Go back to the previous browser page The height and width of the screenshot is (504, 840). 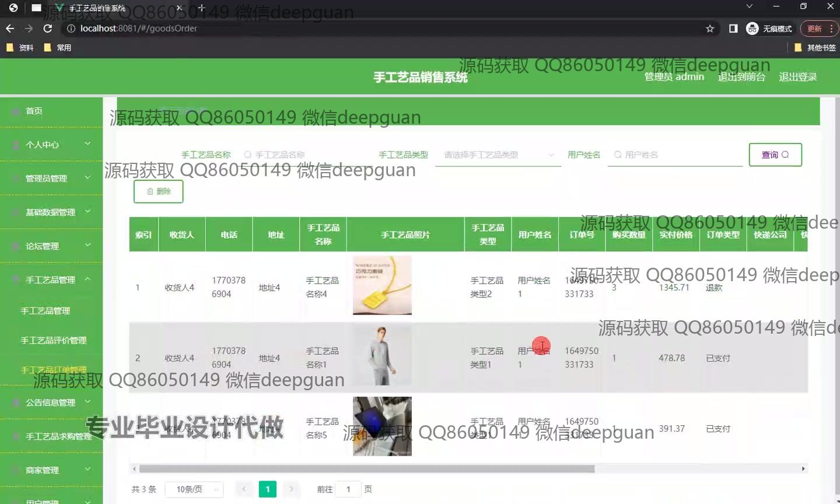[x=10, y=29]
